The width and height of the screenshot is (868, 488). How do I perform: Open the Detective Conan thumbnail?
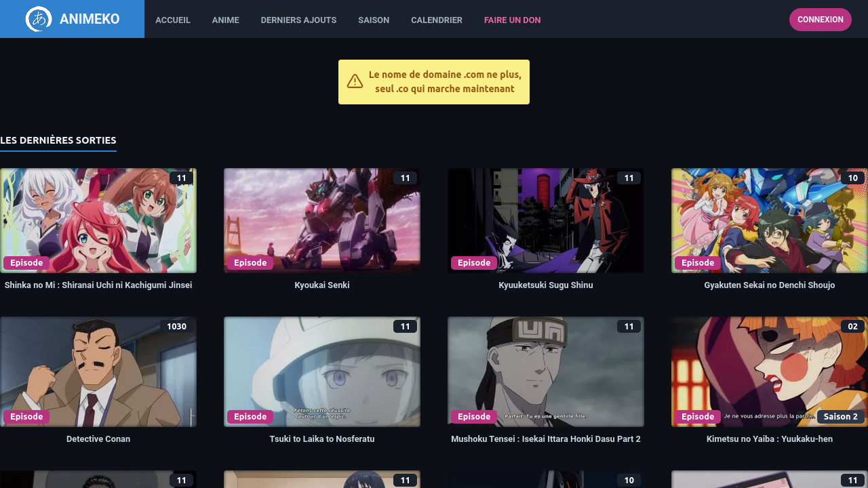point(98,372)
